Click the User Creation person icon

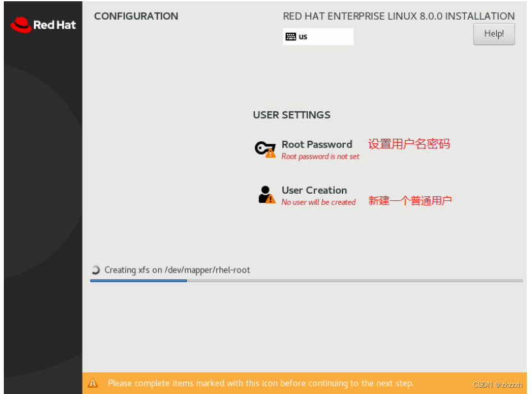pyautogui.click(x=267, y=194)
